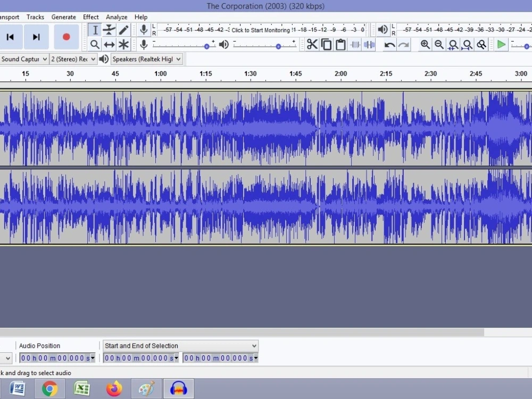Select the Selection (I-beam) tool
Image resolution: width=532 pixels, height=399 pixels.
pyautogui.click(x=95, y=30)
